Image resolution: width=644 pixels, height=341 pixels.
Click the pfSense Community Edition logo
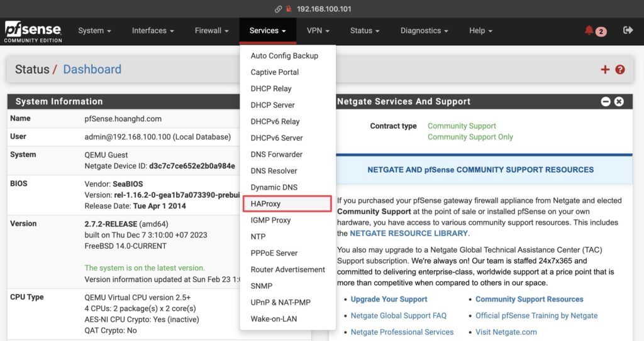[33, 32]
